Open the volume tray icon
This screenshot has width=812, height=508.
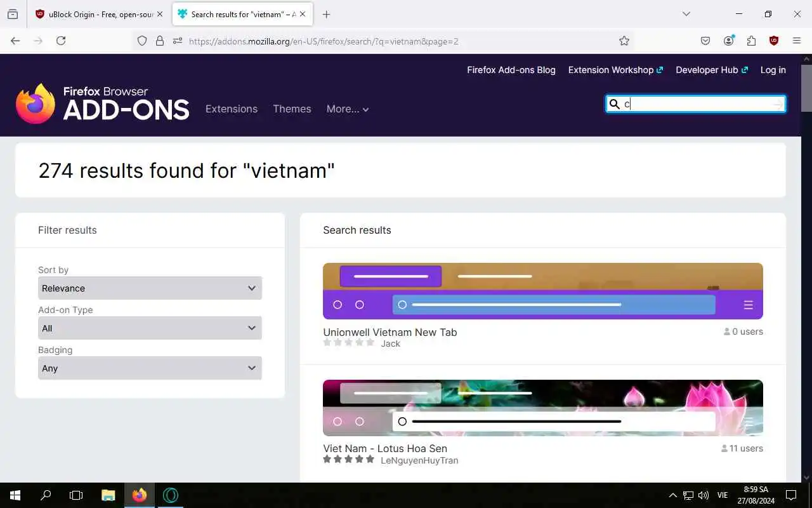coord(704,495)
